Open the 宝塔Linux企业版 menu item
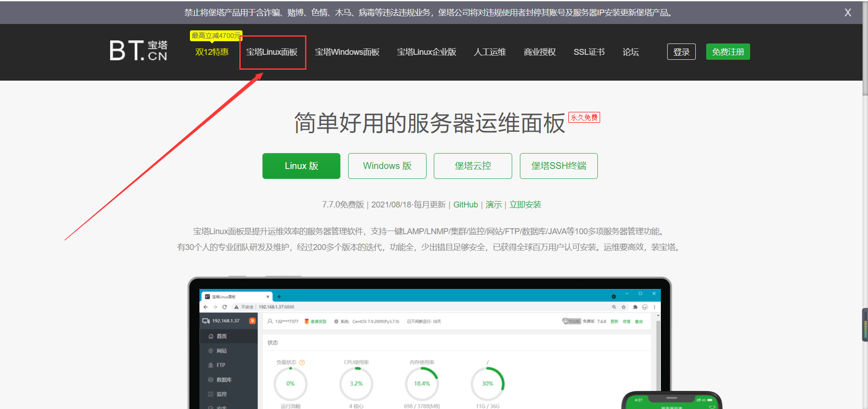 [x=427, y=52]
